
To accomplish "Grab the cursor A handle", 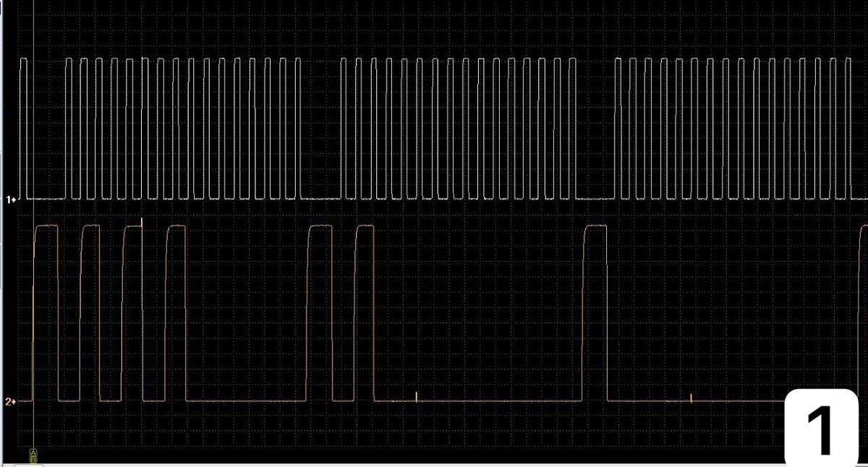I will pos(33,453).
